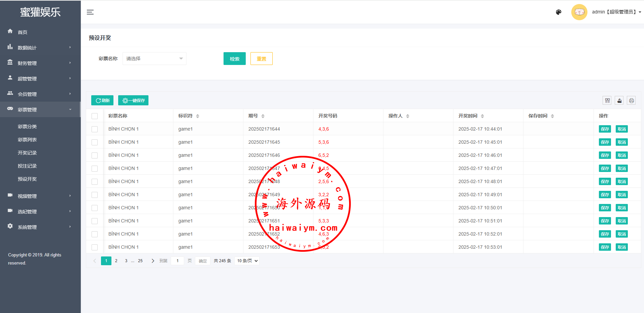Click the next page arrow in pagination
Screen dimensions: 644x313
[153, 261]
